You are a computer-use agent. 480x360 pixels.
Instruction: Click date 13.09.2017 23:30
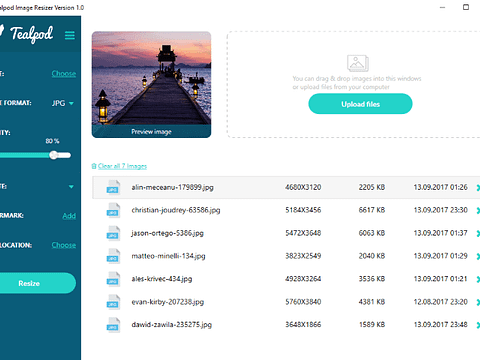click(440, 210)
